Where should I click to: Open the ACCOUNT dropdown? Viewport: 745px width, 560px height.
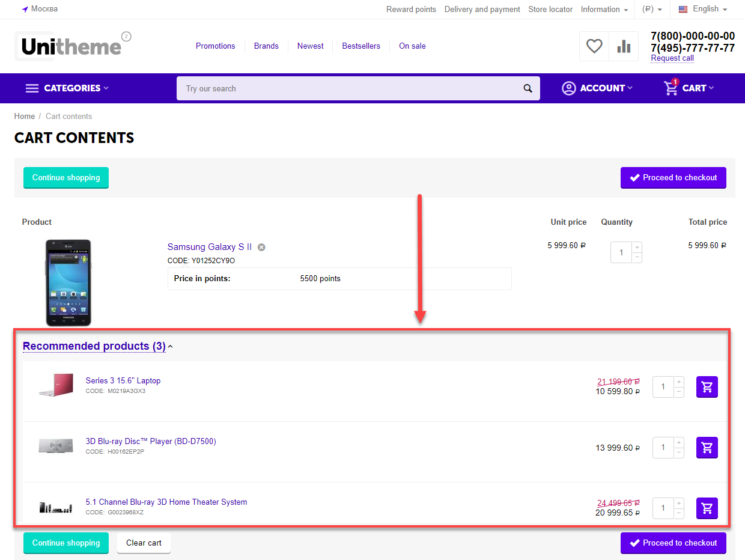click(597, 88)
